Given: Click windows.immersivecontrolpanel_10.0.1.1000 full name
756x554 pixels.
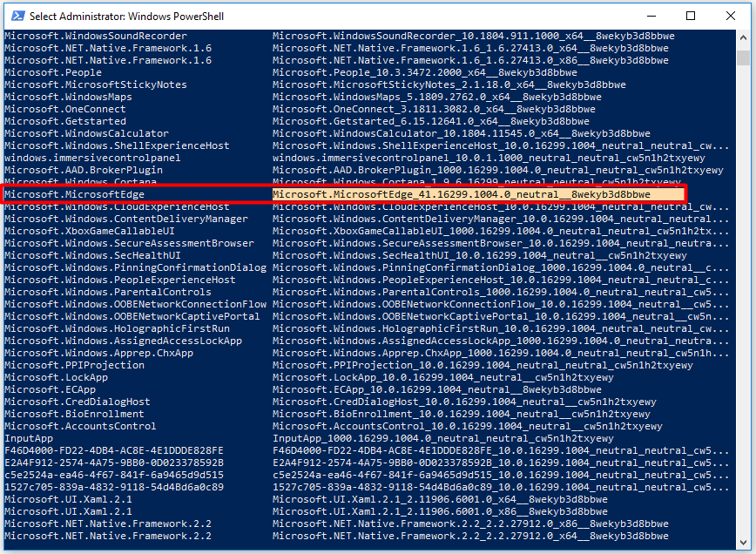Looking at the screenshot, I should (489, 158).
